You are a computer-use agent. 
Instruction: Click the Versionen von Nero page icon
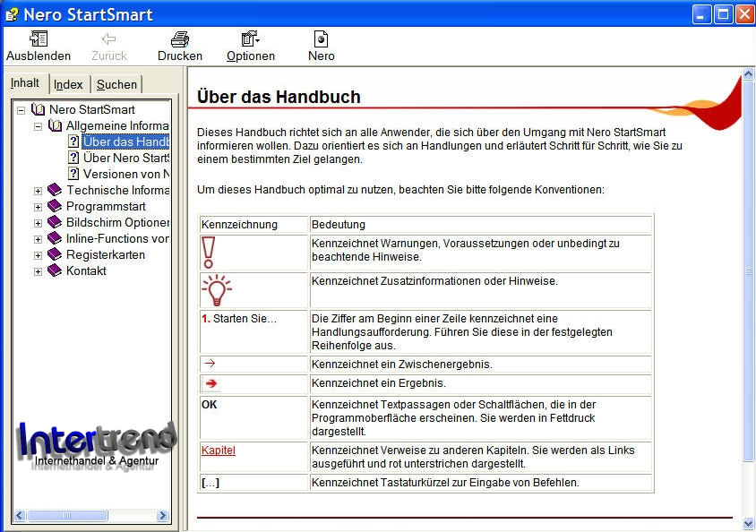(73, 174)
